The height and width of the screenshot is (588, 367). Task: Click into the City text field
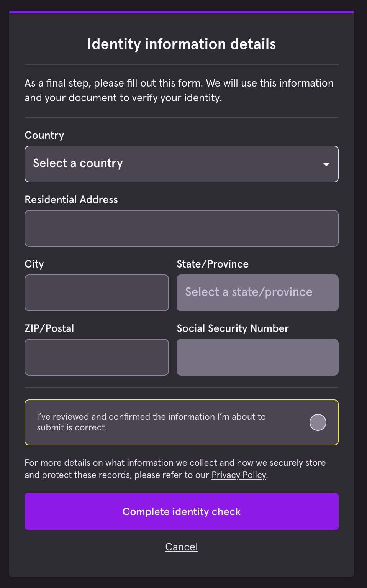tap(97, 293)
